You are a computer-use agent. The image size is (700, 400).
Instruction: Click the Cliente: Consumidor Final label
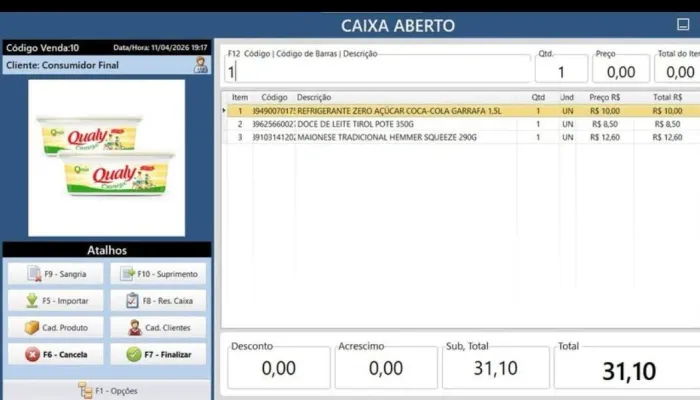(x=62, y=65)
